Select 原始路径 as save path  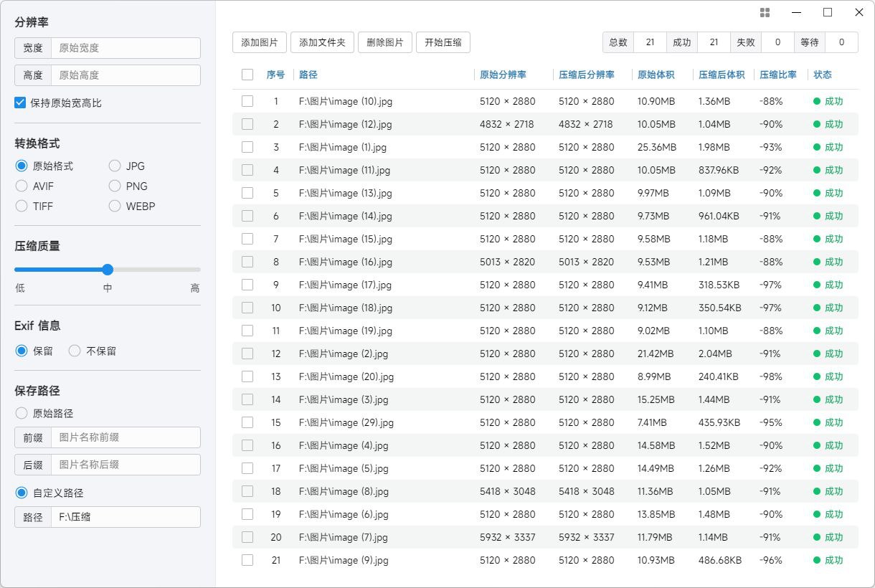coord(22,413)
